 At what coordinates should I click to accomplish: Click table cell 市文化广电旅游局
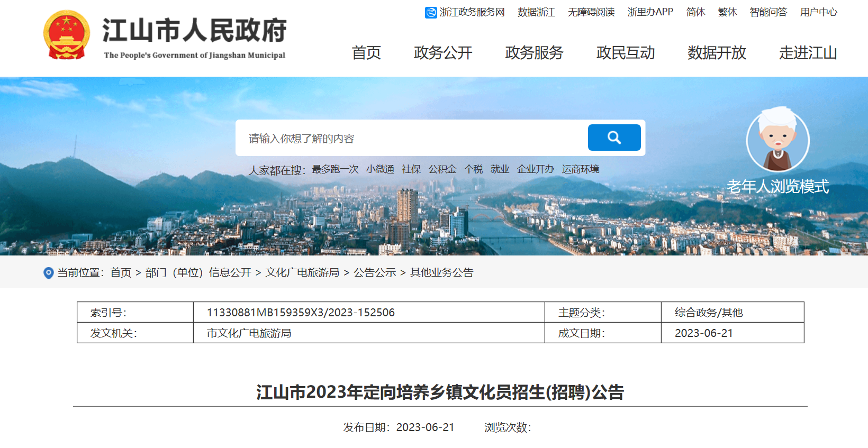pyautogui.click(x=249, y=333)
